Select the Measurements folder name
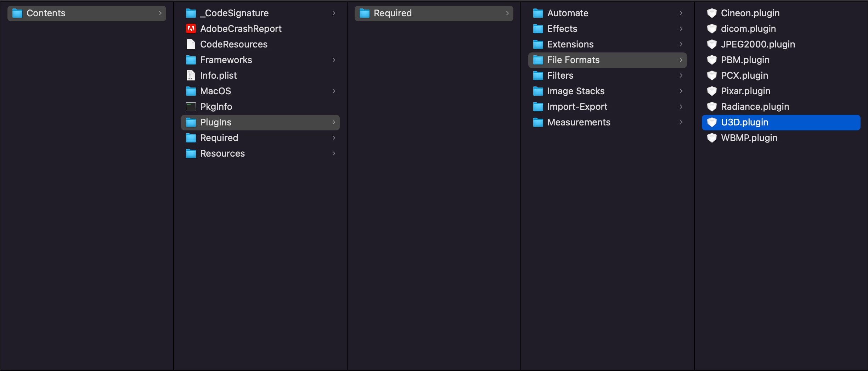 579,122
